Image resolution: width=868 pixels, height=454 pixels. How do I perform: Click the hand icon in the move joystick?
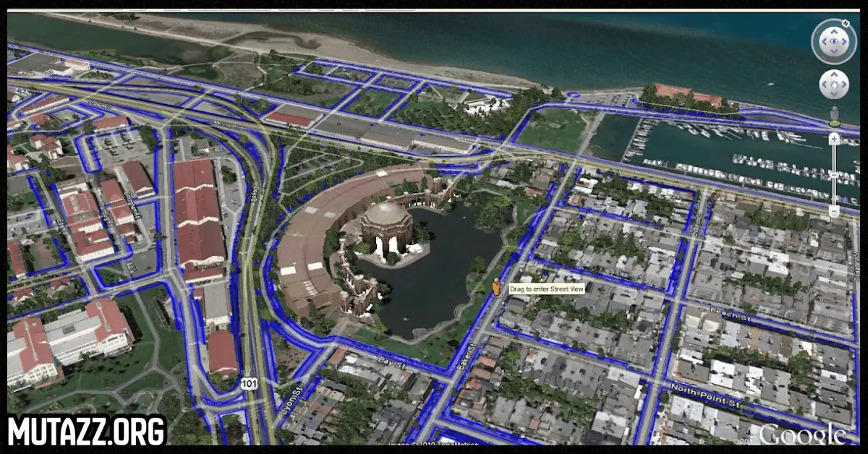pos(834,85)
